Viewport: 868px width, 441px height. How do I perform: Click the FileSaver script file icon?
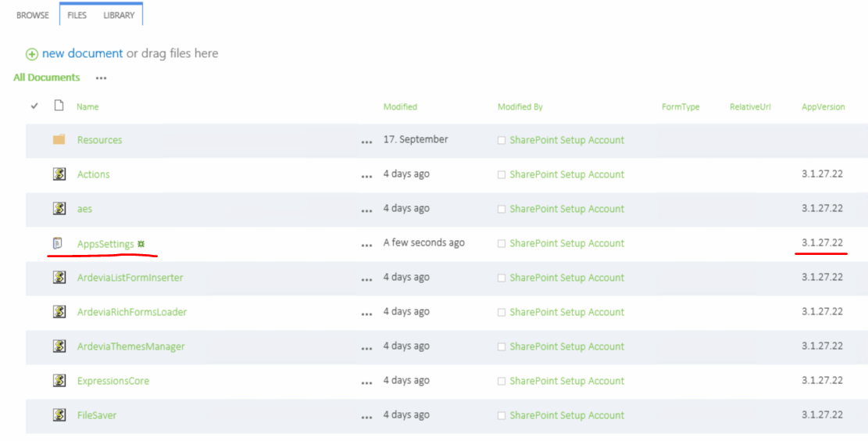point(59,415)
